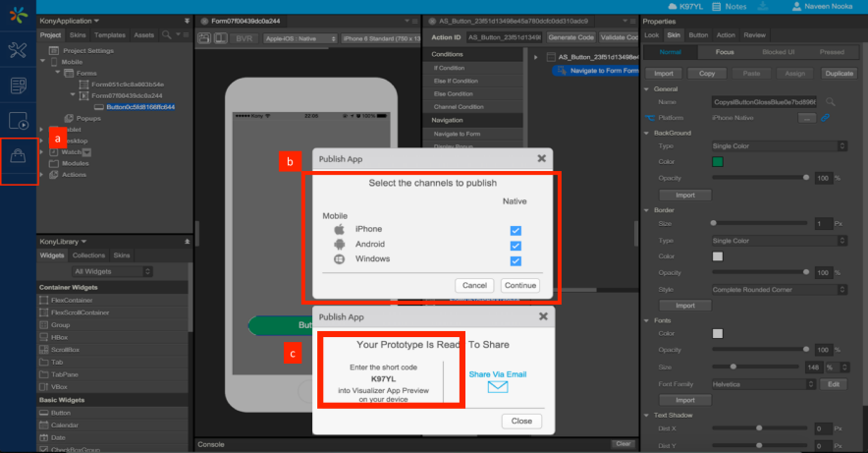Switch to the Templates tab
Image resolution: width=868 pixels, height=453 pixels.
point(110,35)
